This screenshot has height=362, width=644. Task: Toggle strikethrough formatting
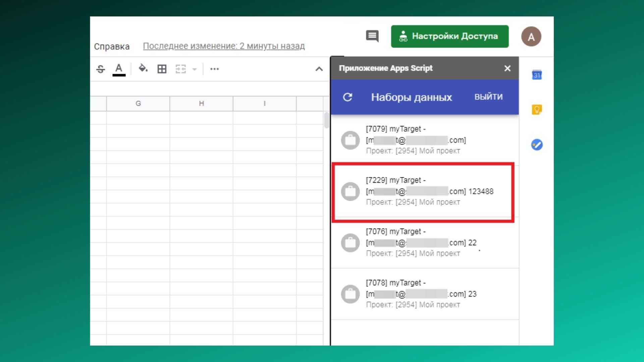coord(101,69)
